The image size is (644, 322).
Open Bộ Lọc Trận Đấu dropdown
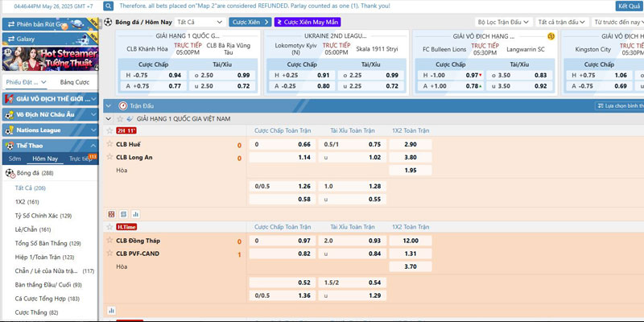504,23
